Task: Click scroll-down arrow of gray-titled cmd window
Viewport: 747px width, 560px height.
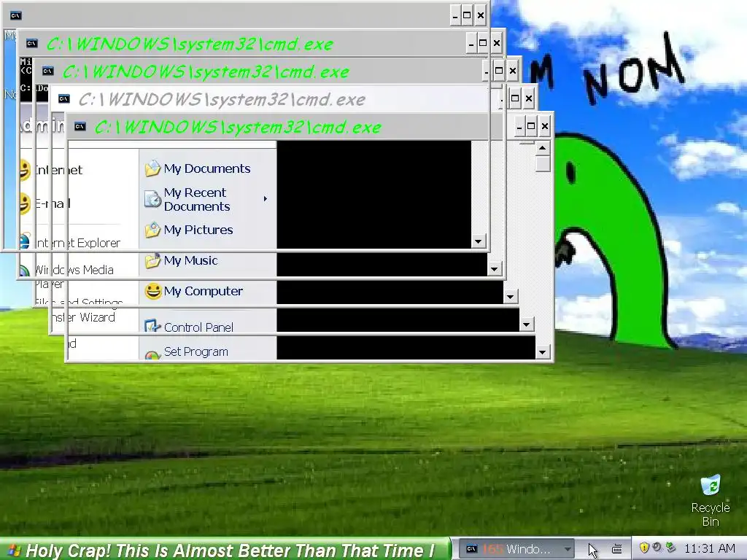Action: tap(526, 324)
